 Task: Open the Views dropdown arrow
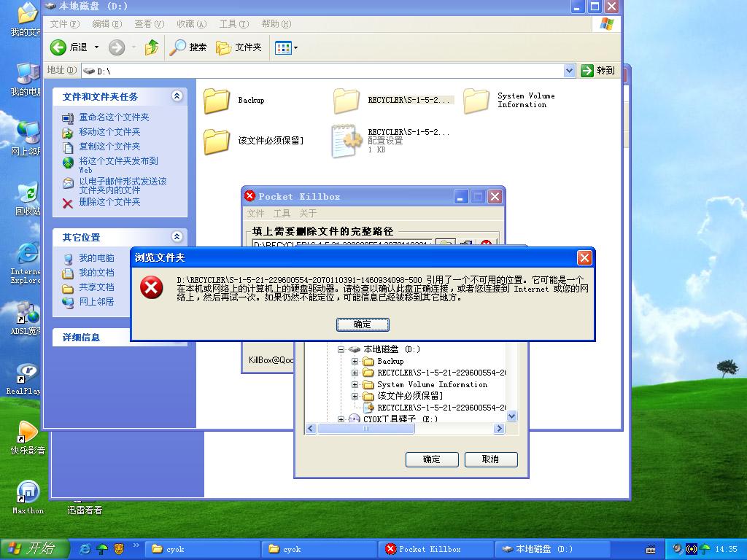[296, 47]
